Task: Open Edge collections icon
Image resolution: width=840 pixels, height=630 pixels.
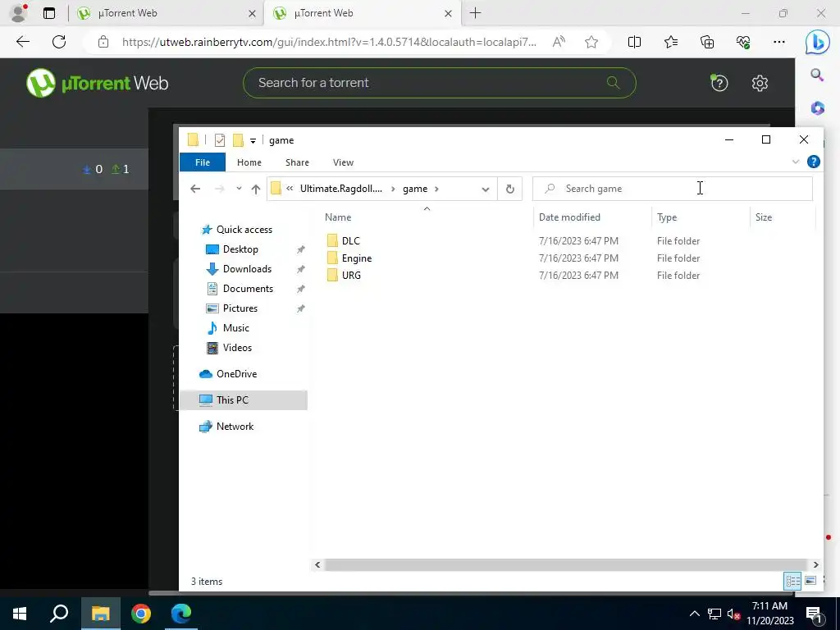Action: pos(707,42)
